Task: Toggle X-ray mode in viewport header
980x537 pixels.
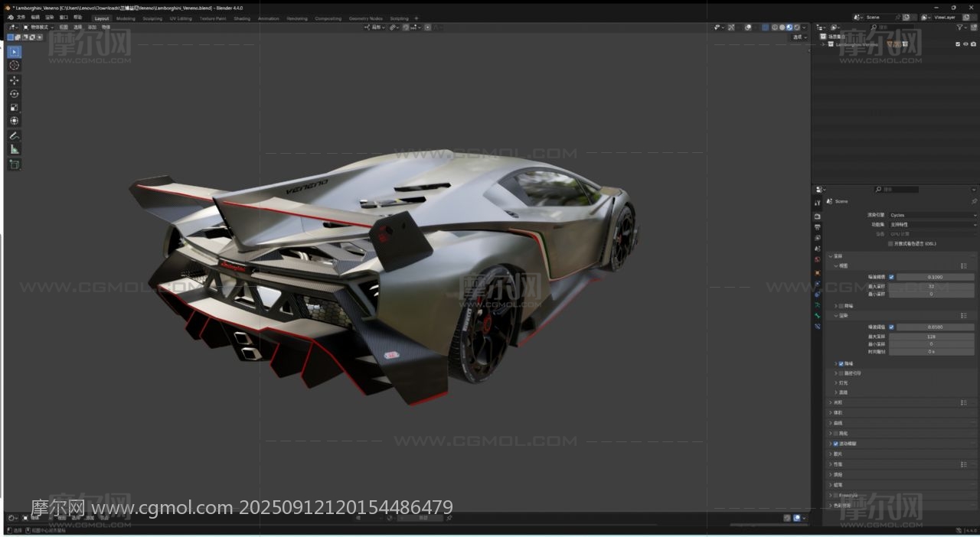Action: 765,27
